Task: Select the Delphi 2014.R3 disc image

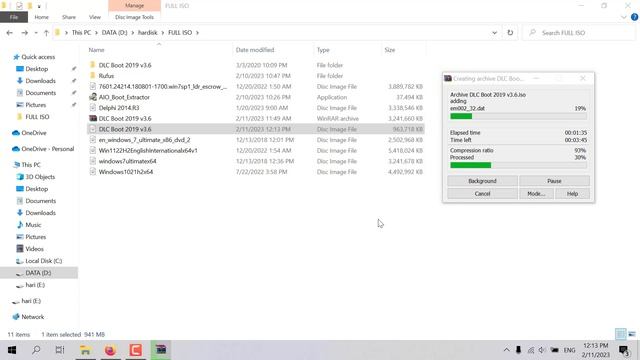Action: click(x=119, y=108)
